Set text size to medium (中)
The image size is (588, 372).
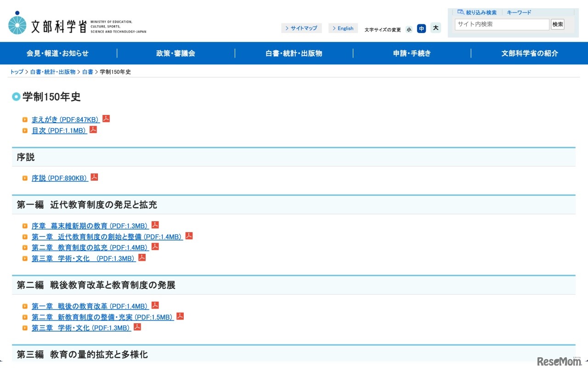coord(421,29)
